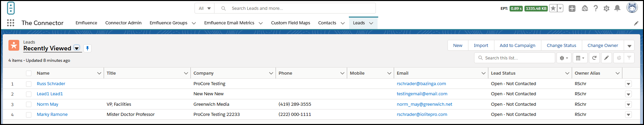Viewport: 644px width, 125px height.
Task: Open the favorites list dropdown arrow
Action: 560,8
